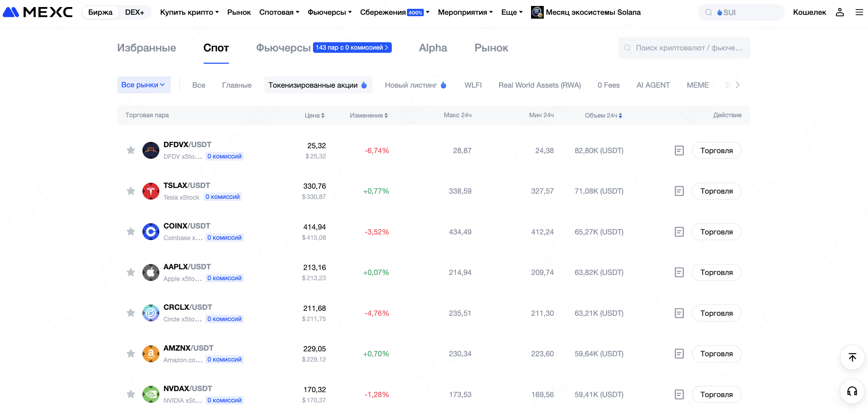868x414 pixels.
Task: Open the hamburger menu icon
Action: point(859,12)
